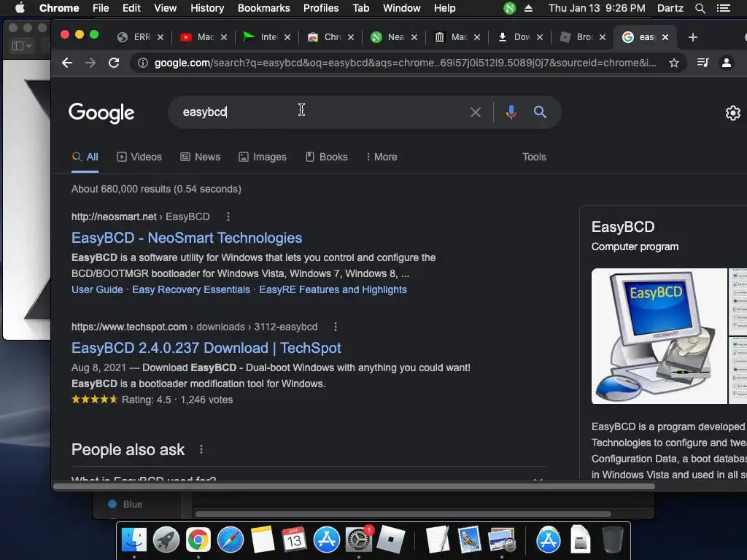Open Calendar from the Dock
Viewport: 747px width, 560px height.
pos(294,540)
